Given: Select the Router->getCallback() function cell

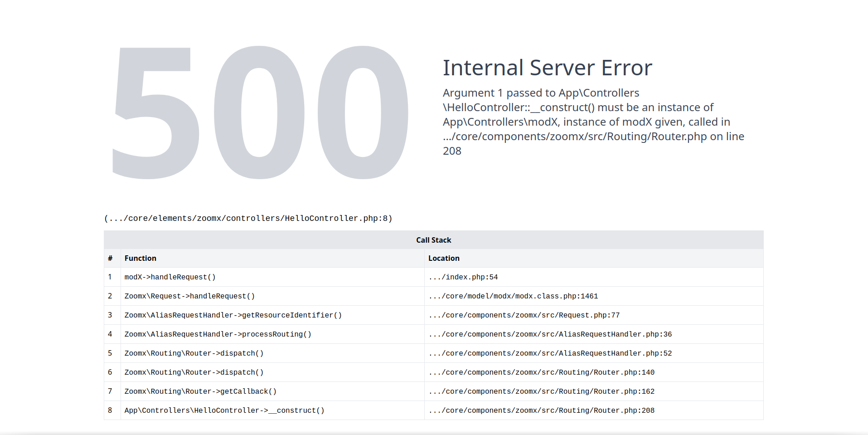Looking at the screenshot, I should (x=272, y=391).
